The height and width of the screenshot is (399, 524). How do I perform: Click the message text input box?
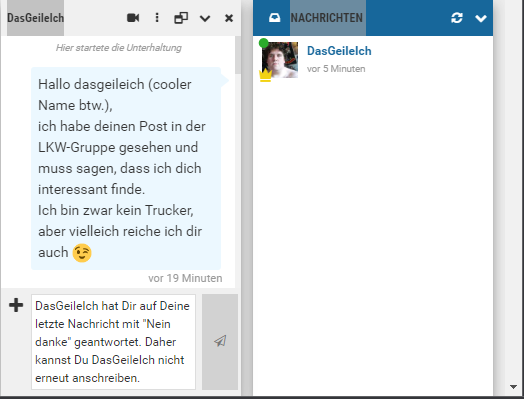coord(113,342)
